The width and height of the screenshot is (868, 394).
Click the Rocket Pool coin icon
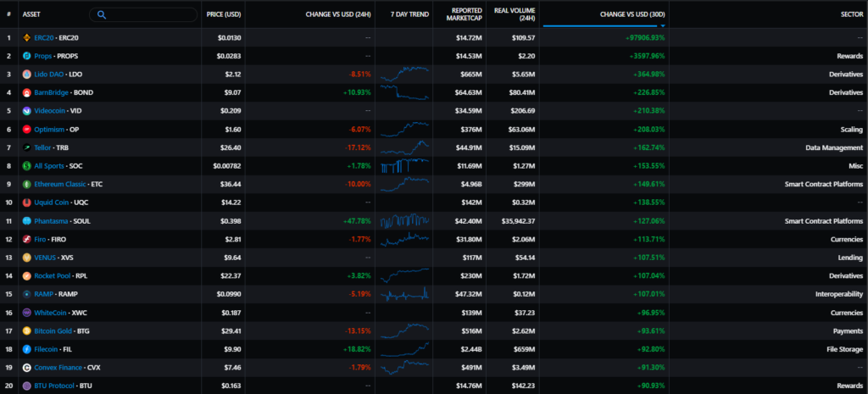point(27,275)
